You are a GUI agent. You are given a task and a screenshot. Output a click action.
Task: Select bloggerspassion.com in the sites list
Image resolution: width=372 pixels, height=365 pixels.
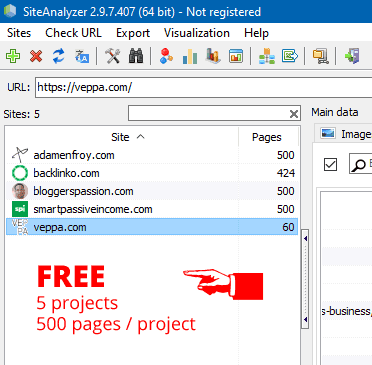pos(152,191)
